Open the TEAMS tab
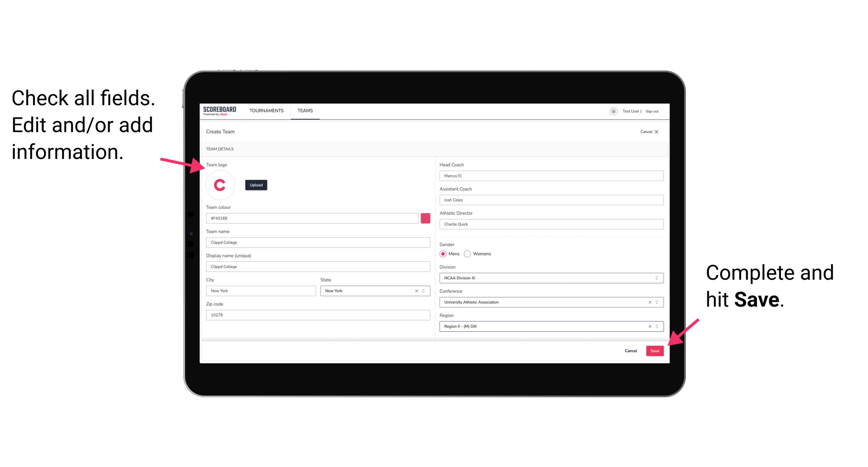 305,111
